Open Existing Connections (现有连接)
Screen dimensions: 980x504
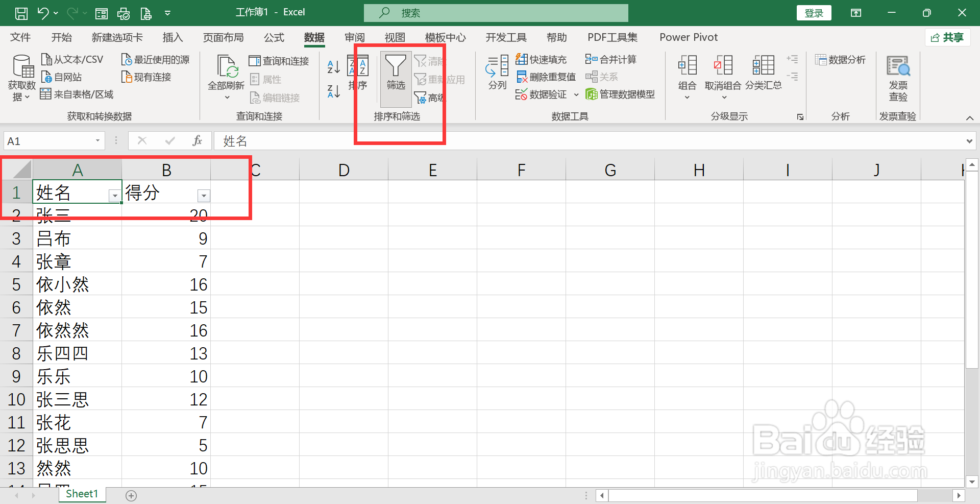146,77
